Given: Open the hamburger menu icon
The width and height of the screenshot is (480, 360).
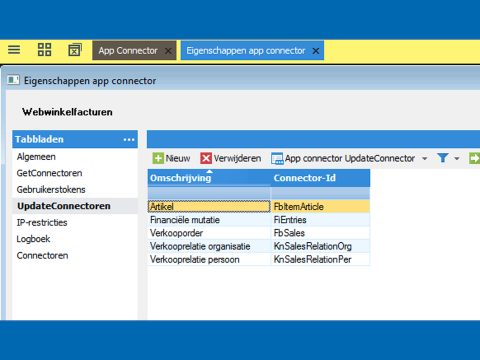Looking at the screenshot, I should 14,50.
